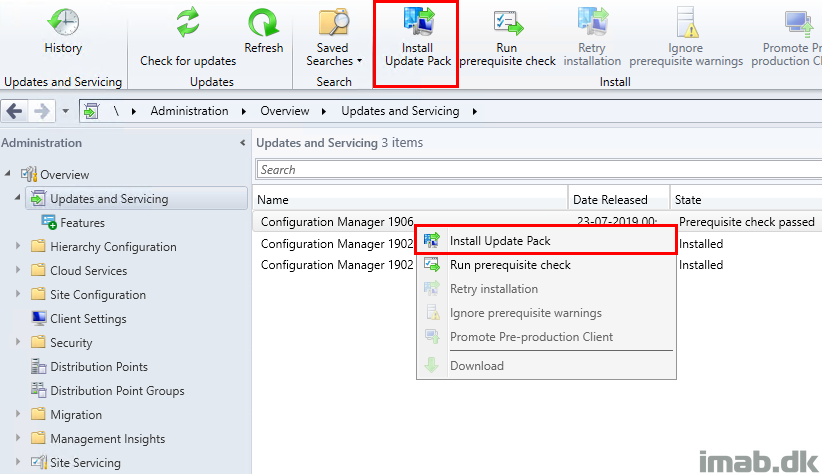The height and width of the screenshot is (474, 822).
Task: Click the ribbon Promote Pre-production Client icon
Action: tap(798, 24)
